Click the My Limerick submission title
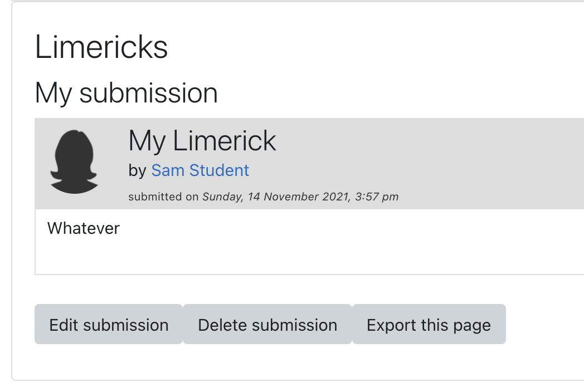 tap(202, 141)
